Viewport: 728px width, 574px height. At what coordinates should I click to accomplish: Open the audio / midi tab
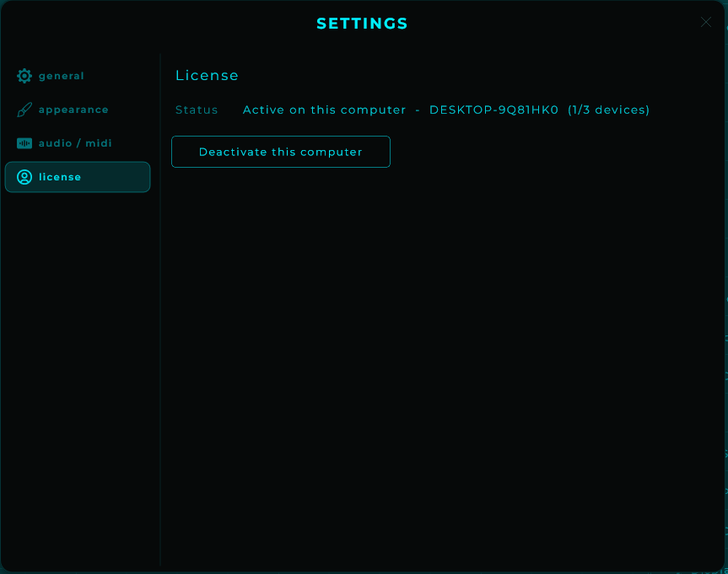[78, 143]
